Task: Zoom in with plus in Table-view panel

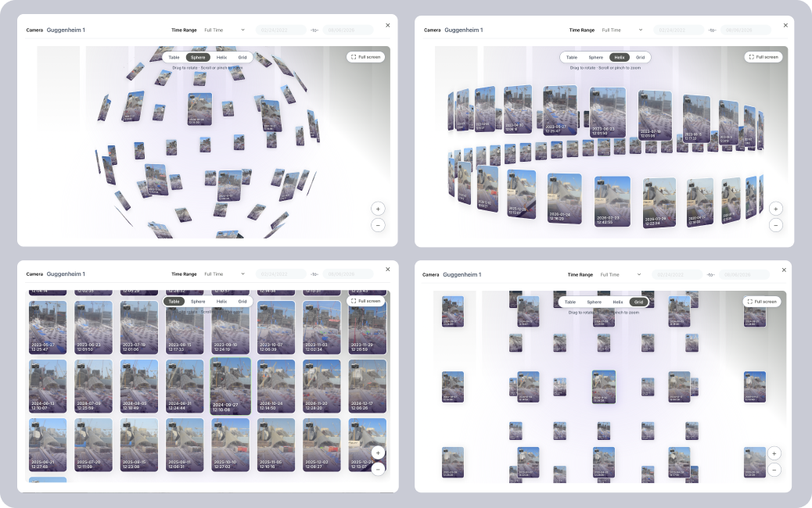Action: point(378,453)
